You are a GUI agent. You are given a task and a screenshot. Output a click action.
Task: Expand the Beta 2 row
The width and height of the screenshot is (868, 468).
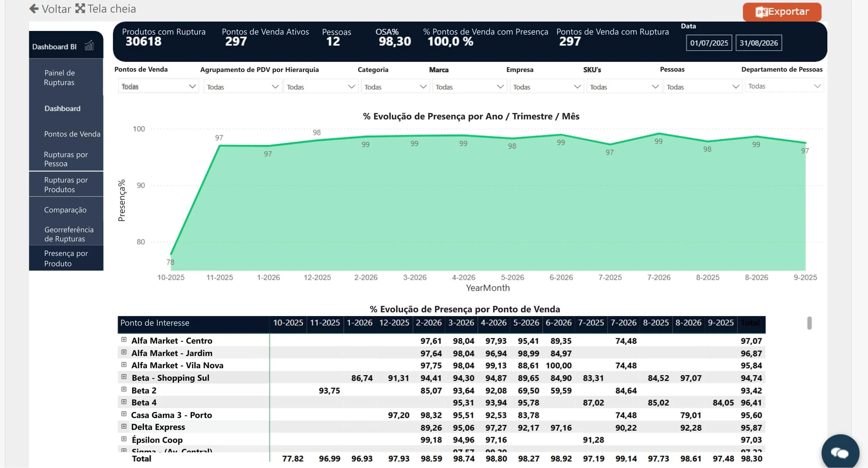(x=124, y=389)
